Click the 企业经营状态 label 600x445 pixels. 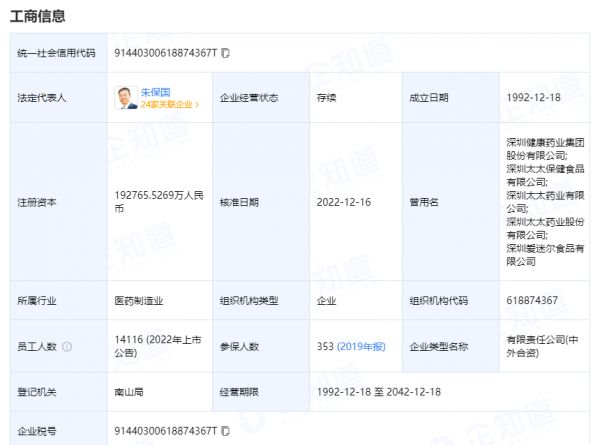coord(249,98)
